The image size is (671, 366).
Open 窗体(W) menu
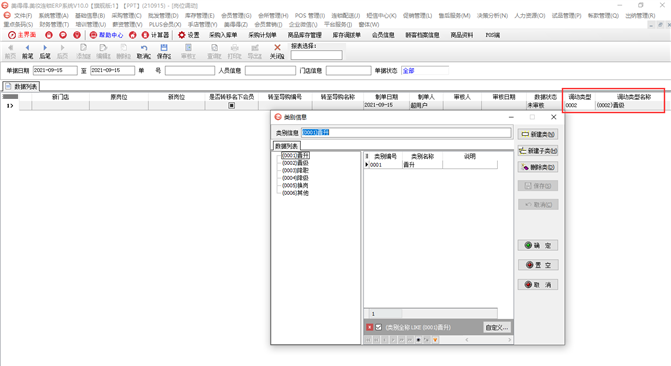click(369, 24)
